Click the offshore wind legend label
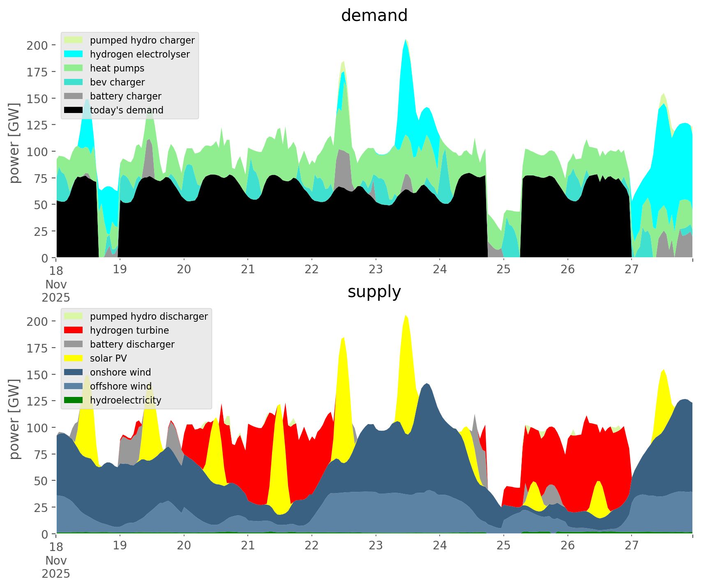This screenshot has width=701, height=588. [121, 386]
